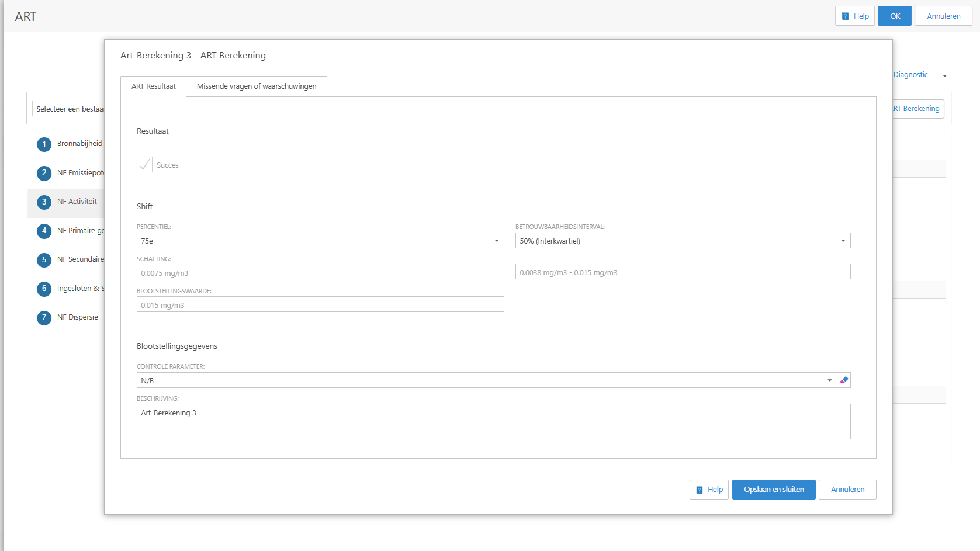Expand the Diagnostic dropdown arrow
This screenshot has height=551, width=980.
[944, 75]
